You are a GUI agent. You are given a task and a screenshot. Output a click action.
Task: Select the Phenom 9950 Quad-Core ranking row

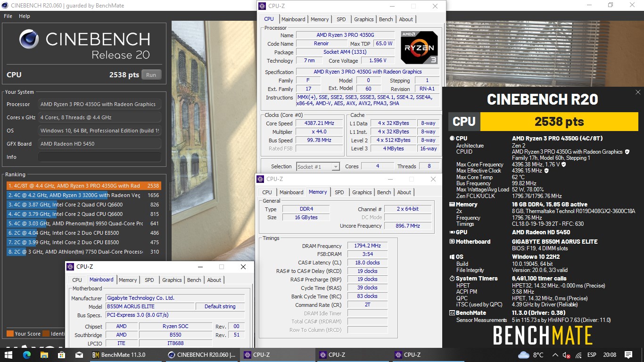tap(83, 223)
